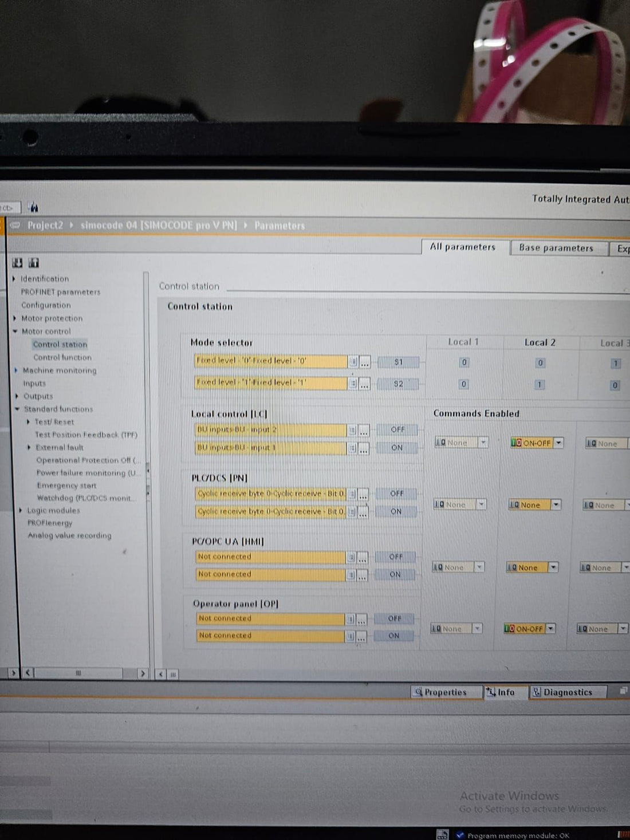Click the collapse-all icon above the parameter tree

(34, 263)
